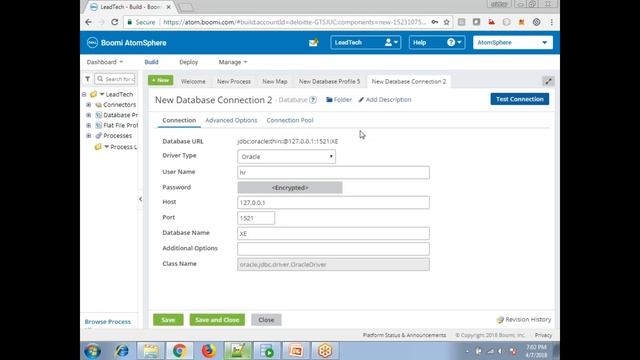Bookmark page with star icon

(447, 22)
